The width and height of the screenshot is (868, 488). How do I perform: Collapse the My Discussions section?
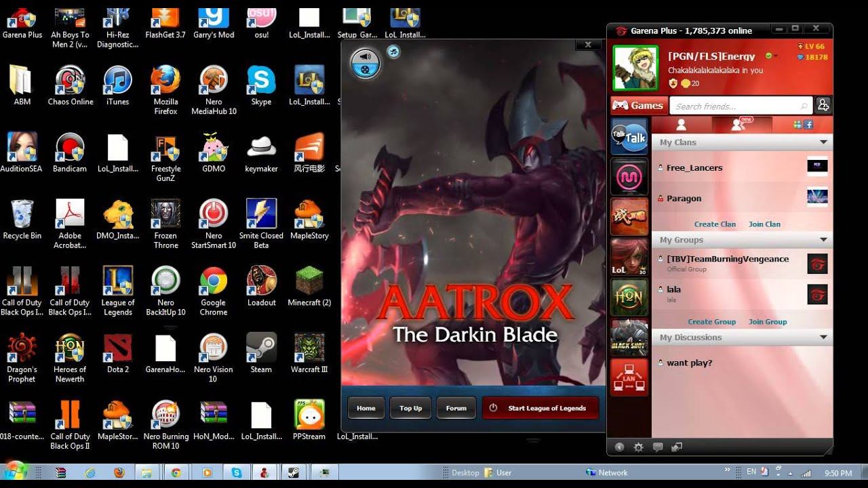pyautogui.click(x=823, y=338)
